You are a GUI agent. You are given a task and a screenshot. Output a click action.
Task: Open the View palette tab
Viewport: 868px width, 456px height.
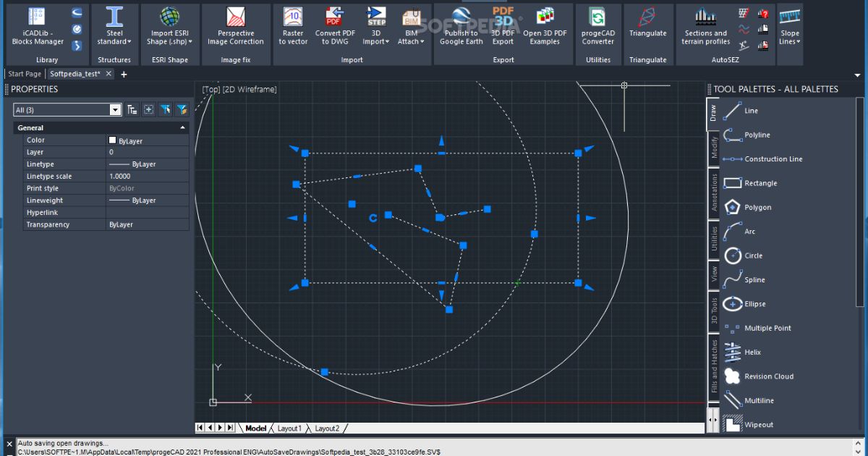714,274
